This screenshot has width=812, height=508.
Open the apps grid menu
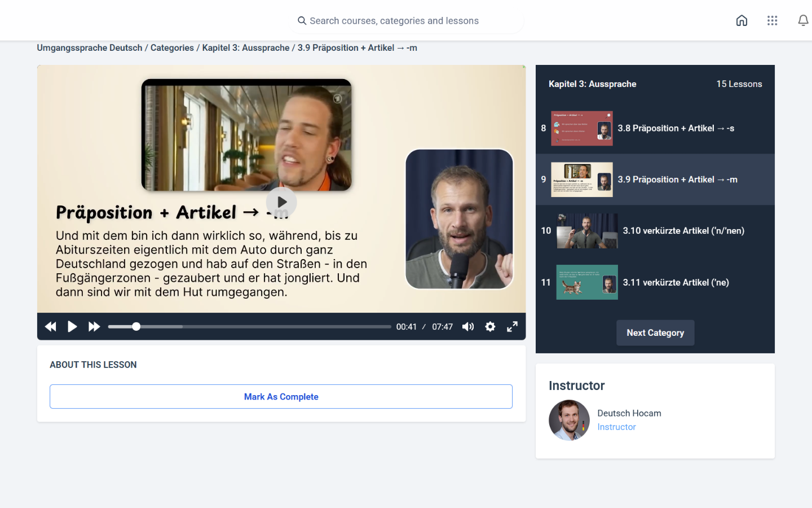(772, 21)
